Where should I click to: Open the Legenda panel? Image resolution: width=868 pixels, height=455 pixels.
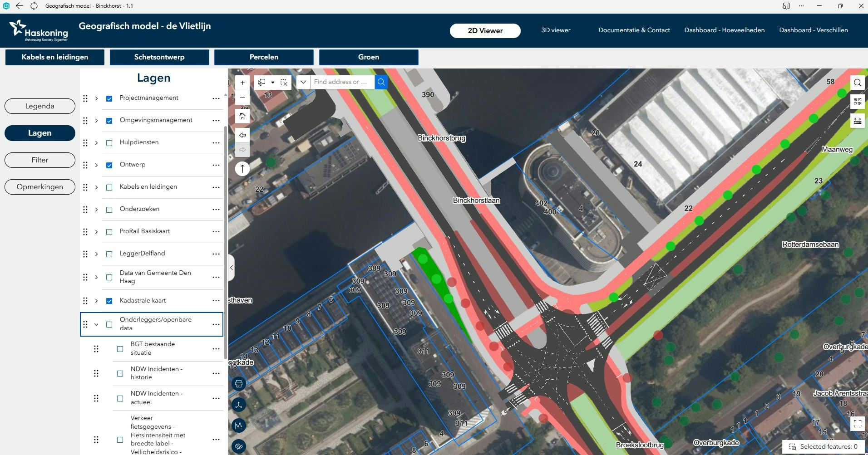coord(39,106)
